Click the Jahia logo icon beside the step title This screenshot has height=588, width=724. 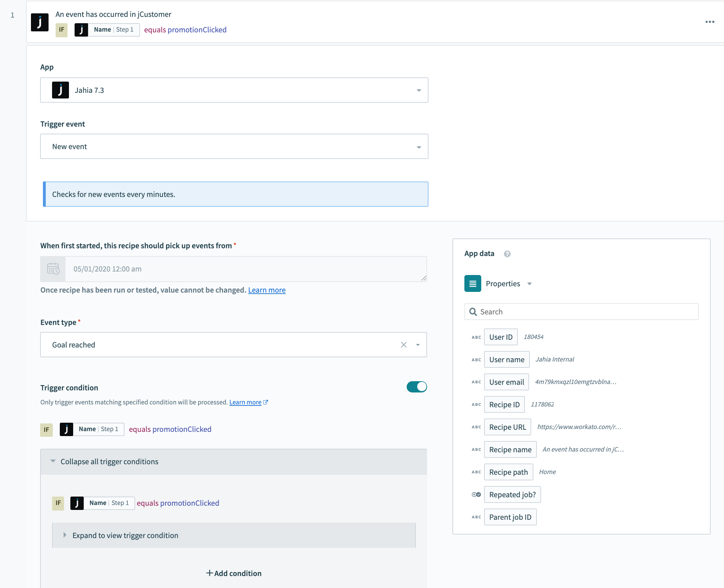coord(39,23)
